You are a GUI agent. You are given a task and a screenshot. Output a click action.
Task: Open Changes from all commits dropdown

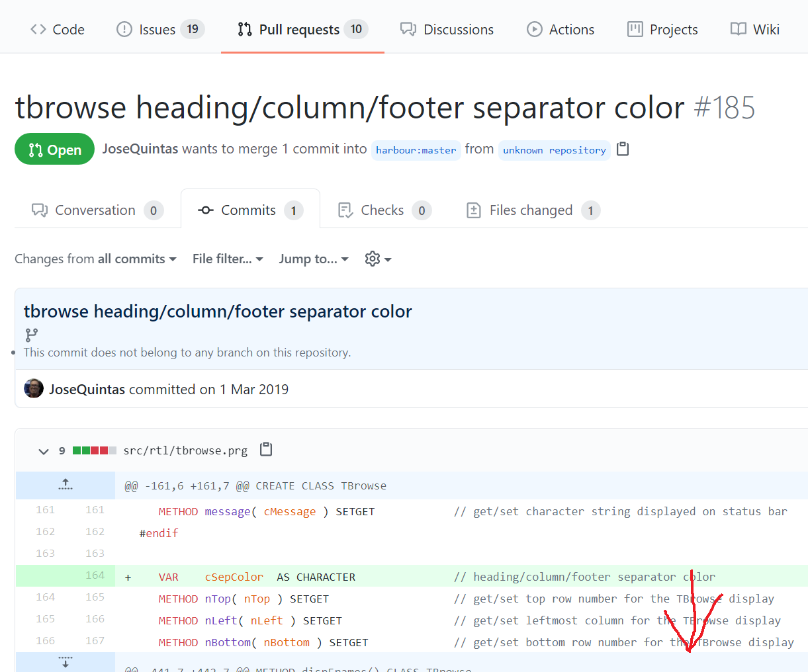point(95,259)
